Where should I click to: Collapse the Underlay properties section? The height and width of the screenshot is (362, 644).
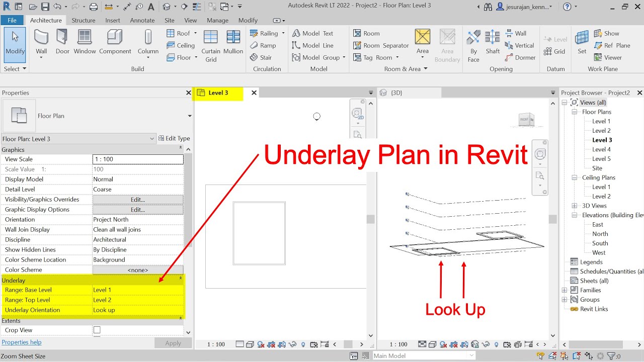coord(181,278)
